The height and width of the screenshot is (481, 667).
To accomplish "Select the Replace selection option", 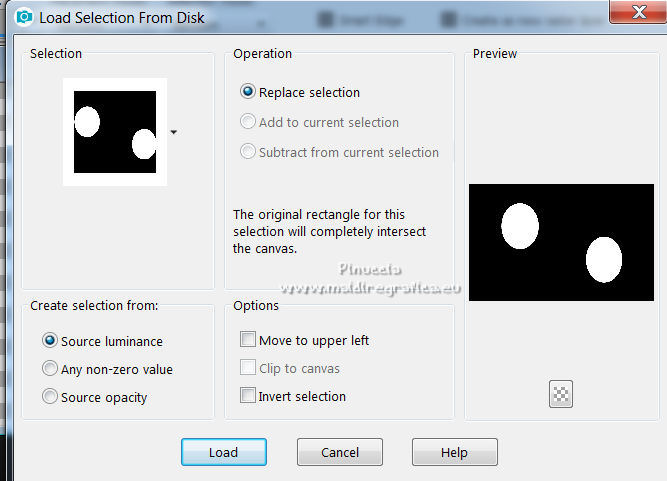I will tap(248, 92).
